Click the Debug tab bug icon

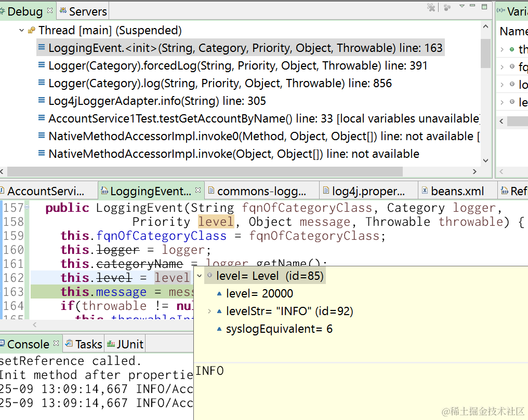click(x=2, y=11)
